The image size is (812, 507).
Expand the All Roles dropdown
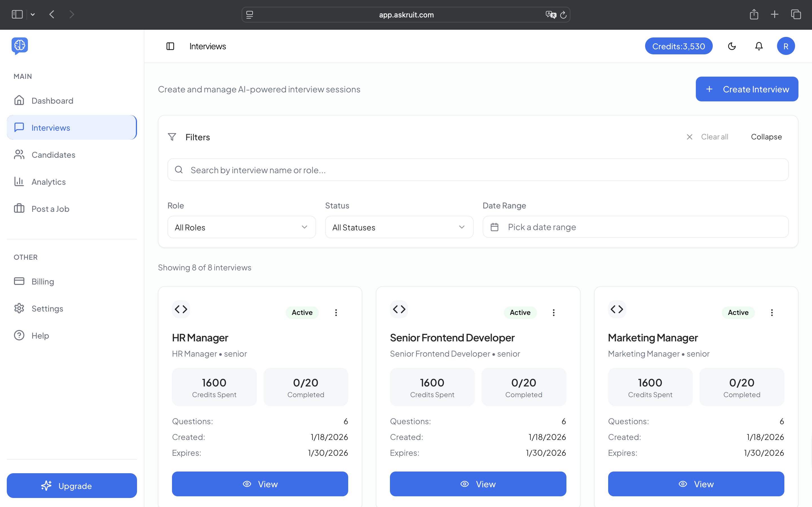click(x=242, y=227)
